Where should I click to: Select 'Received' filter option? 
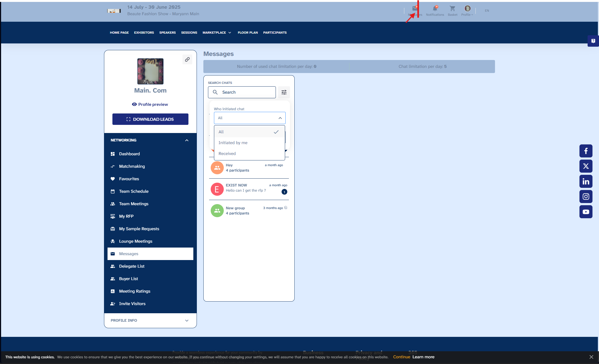tap(227, 154)
